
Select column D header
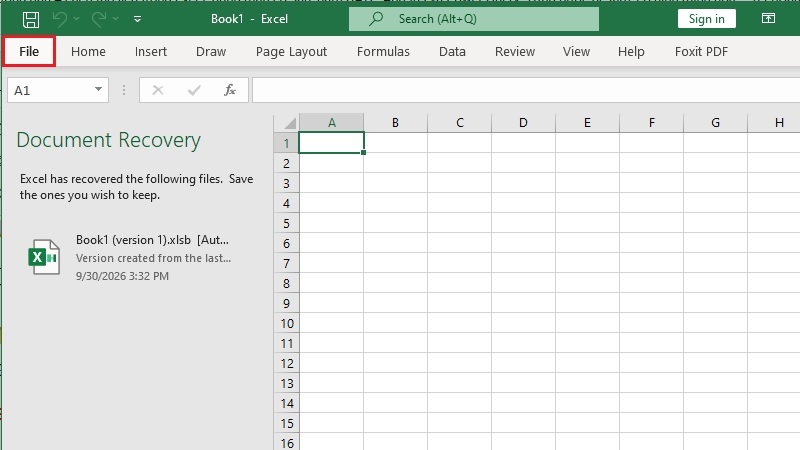pyautogui.click(x=523, y=123)
